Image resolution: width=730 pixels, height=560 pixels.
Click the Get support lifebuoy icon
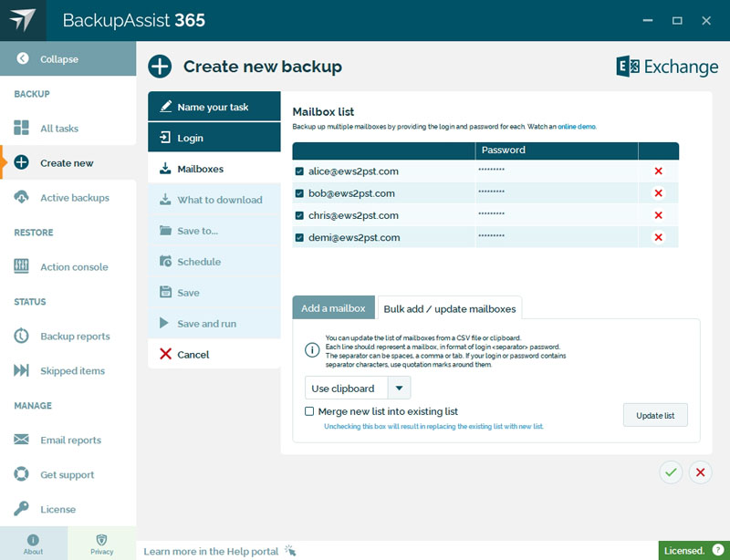pyautogui.click(x=21, y=474)
